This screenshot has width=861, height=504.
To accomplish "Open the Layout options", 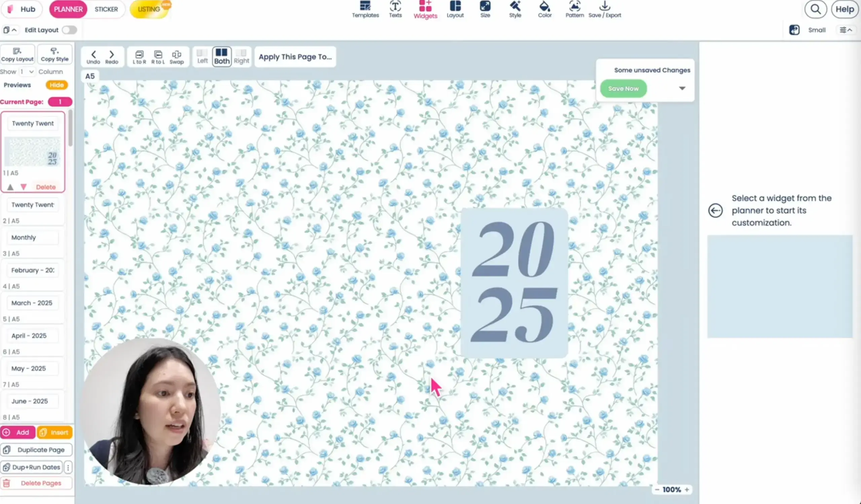I will [x=455, y=9].
